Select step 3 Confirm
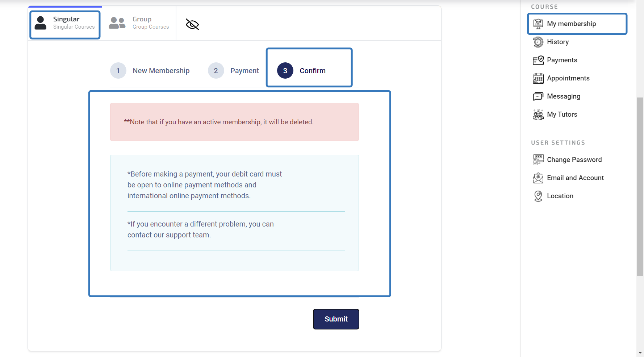Image resolution: width=644 pixels, height=357 pixels. [x=301, y=71]
